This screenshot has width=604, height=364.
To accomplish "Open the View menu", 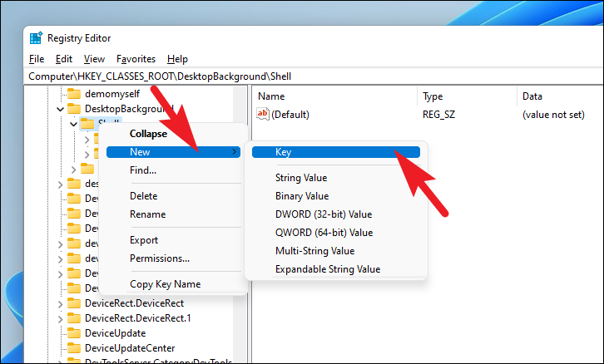I will tap(94, 59).
